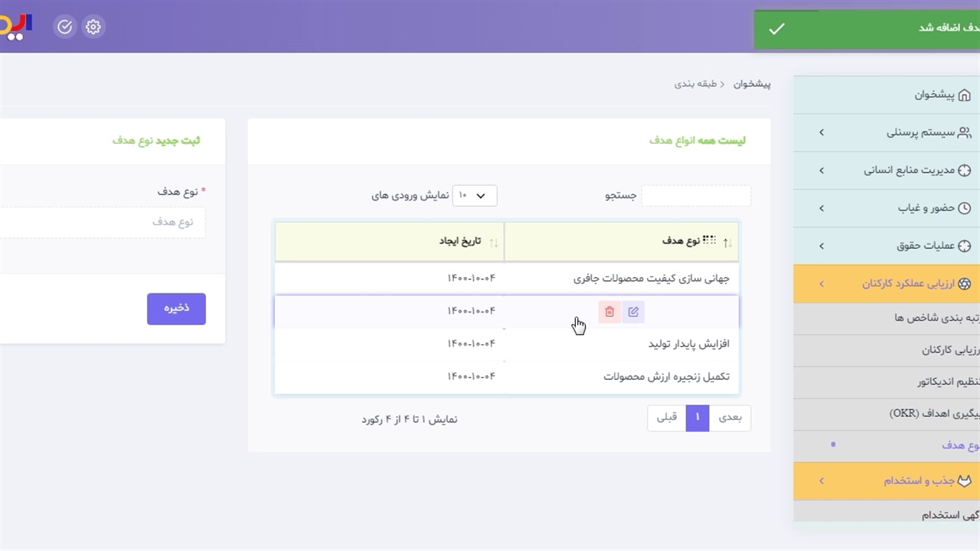Go to بعدی next page
The width and height of the screenshot is (980, 551).
(x=730, y=418)
